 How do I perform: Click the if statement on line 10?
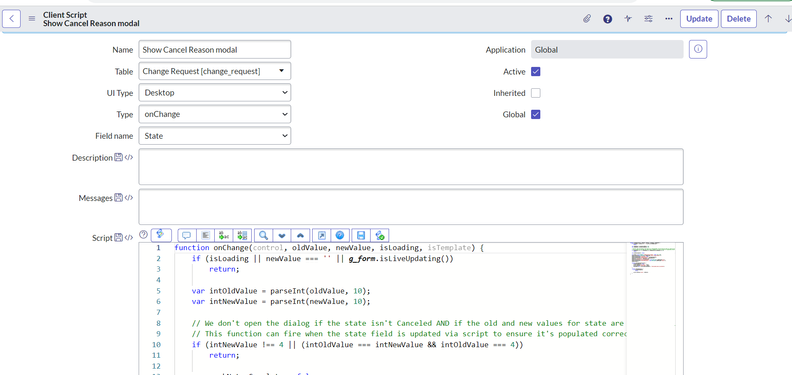[358, 345]
